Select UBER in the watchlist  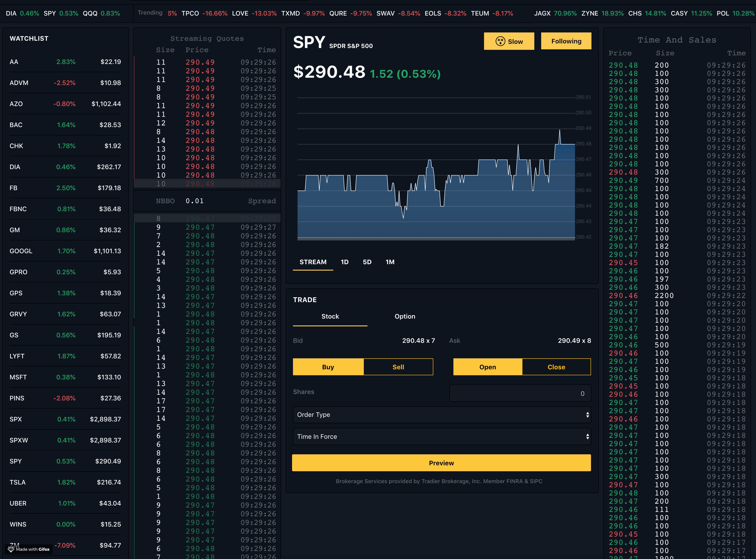coord(65,503)
